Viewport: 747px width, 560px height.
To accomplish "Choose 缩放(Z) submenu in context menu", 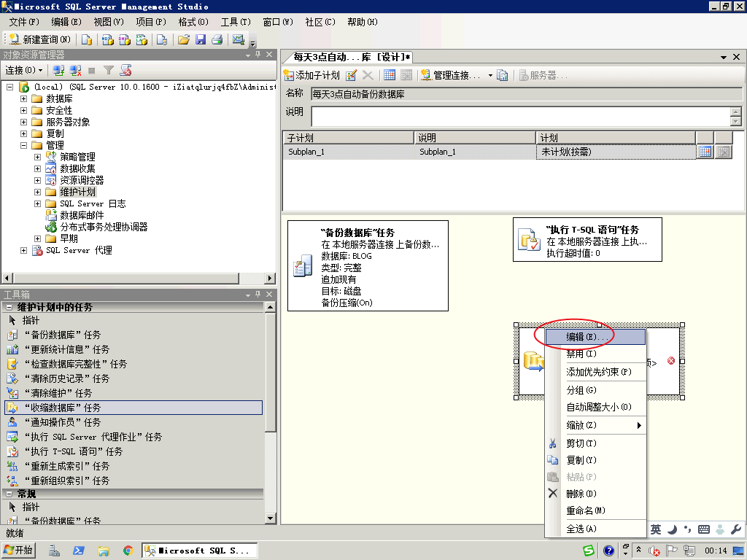I will (x=595, y=425).
